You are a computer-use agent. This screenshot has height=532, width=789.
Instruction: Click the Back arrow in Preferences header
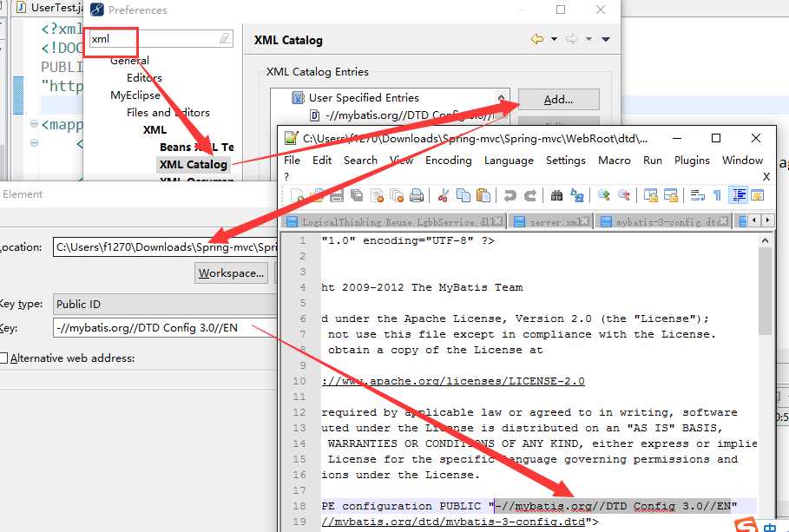pyautogui.click(x=537, y=39)
